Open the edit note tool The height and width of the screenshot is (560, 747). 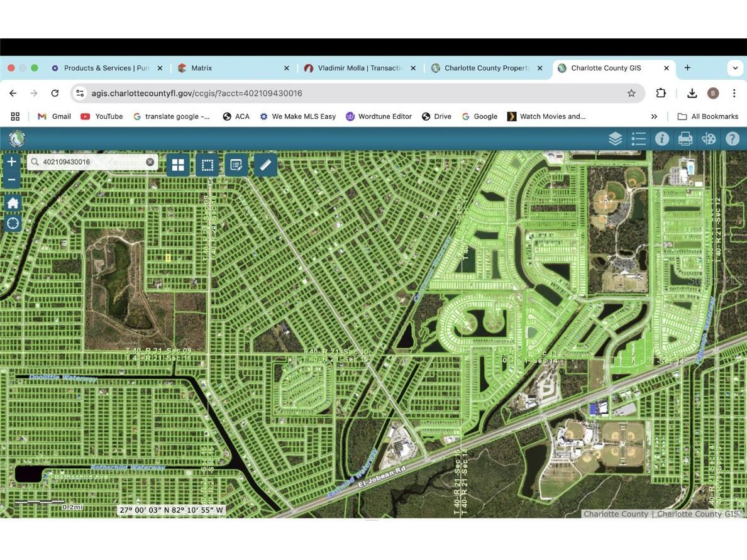coord(236,165)
